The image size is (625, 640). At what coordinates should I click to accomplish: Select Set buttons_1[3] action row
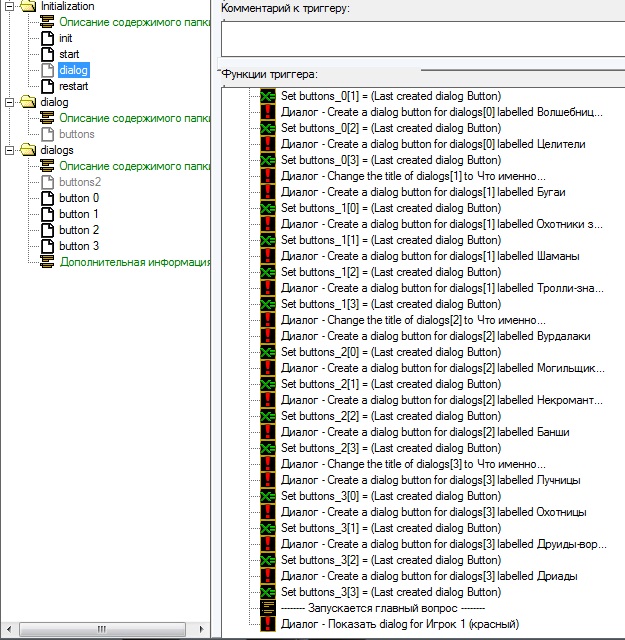391,304
